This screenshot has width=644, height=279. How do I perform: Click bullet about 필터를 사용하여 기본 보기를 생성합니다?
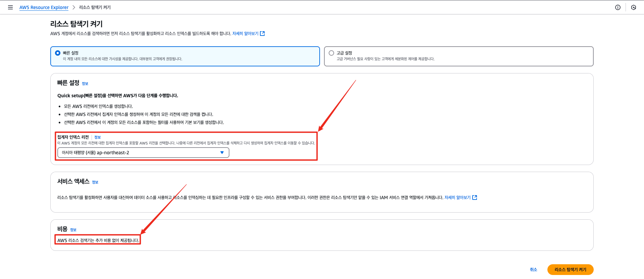click(144, 122)
